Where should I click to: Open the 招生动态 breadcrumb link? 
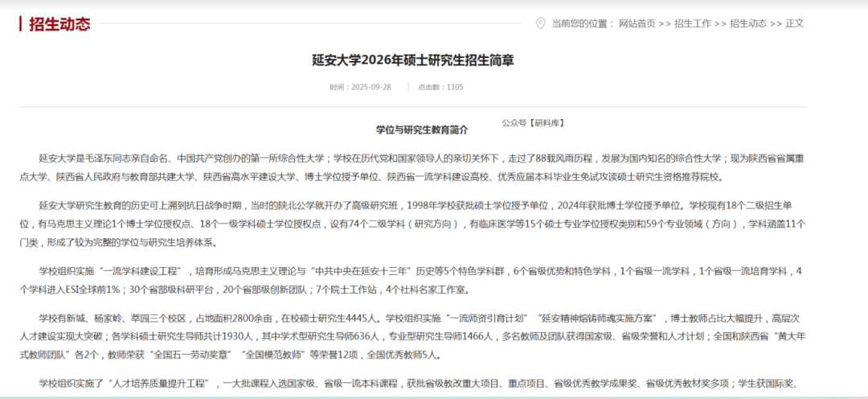click(747, 23)
